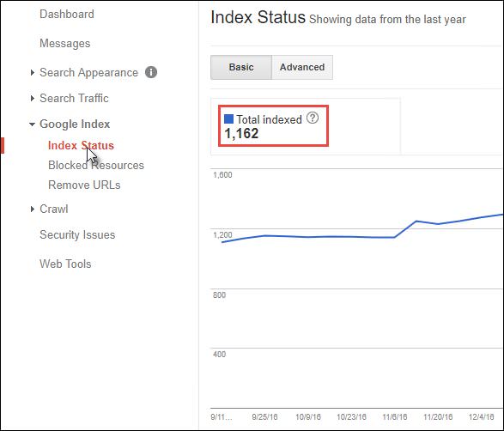Click the Search Traffic menu label
Viewport: 504px width, 431px height.
point(74,98)
